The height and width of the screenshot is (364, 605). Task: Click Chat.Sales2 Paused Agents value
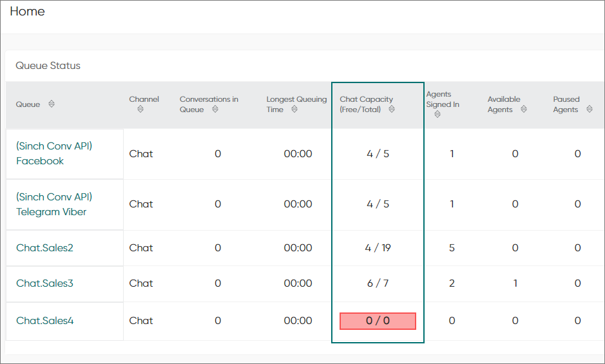pyautogui.click(x=577, y=248)
